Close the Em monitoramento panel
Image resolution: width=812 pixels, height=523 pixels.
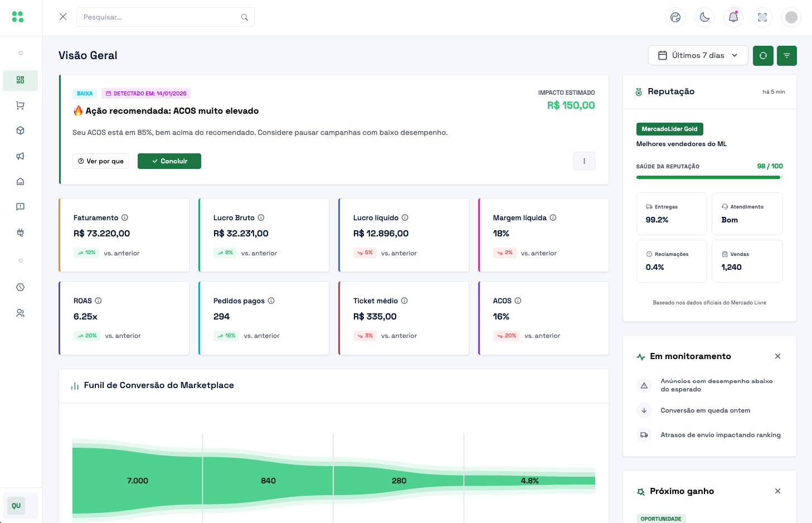tap(777, 356)
